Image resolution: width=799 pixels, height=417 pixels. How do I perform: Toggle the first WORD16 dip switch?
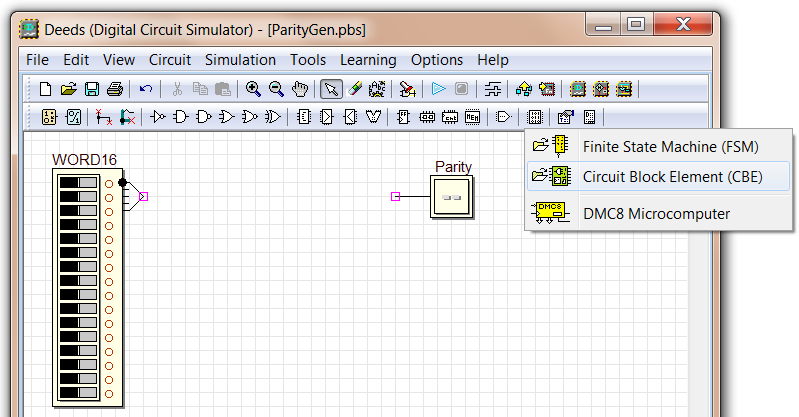coord(78,183)
